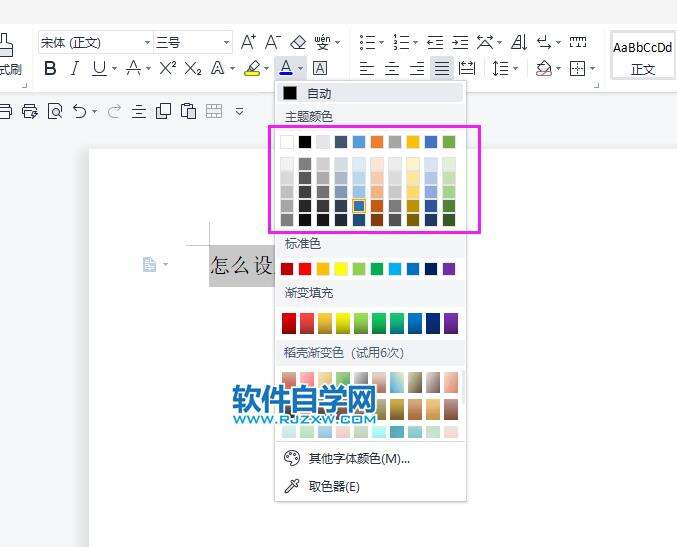Select the 取色器(E) eyedropper option

coord(370,487)
